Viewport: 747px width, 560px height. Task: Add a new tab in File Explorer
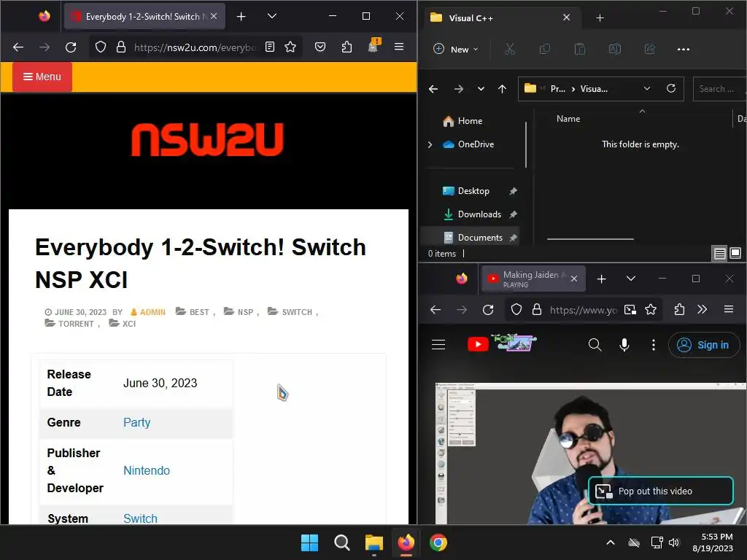pos(600,18)
